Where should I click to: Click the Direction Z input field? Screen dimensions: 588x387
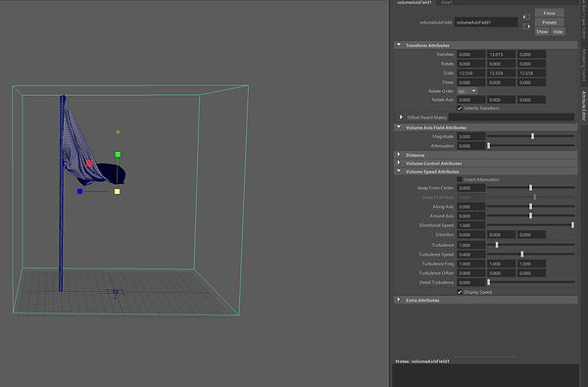coord(531,235)
